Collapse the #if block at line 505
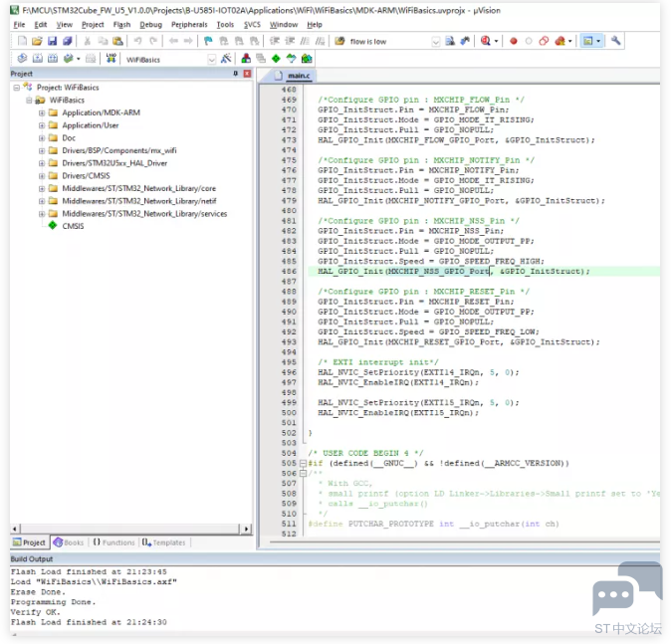671x644 pixels. 303,463
